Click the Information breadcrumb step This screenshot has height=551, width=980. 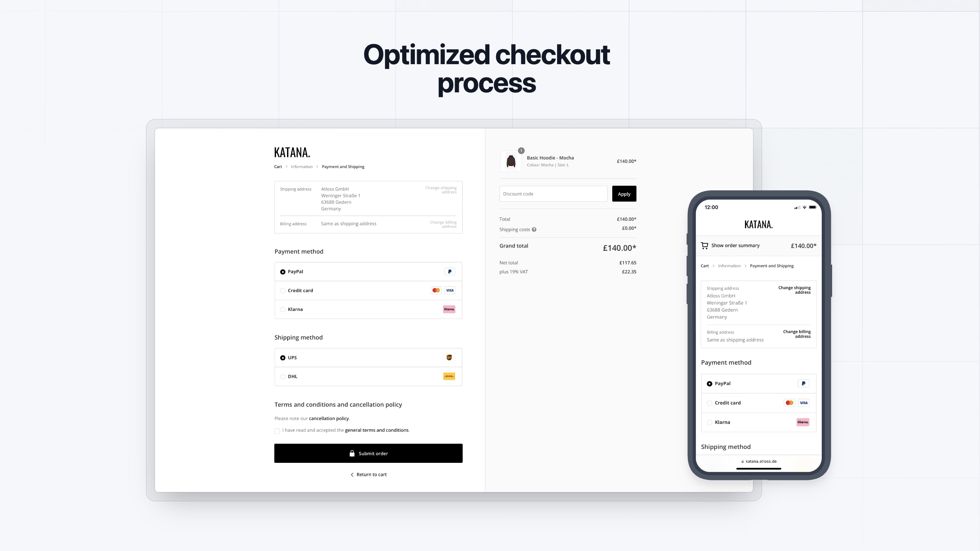(302, 167)
